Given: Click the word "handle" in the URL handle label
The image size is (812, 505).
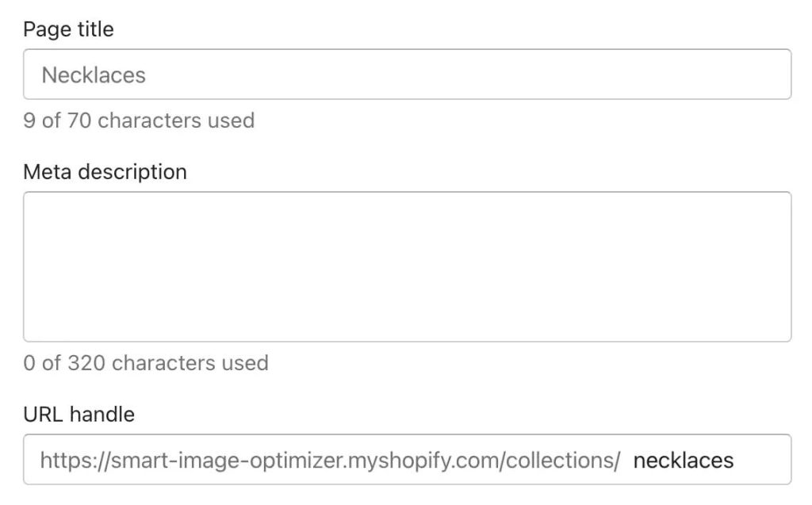Looking at the screenshot, I should [105, 414].
